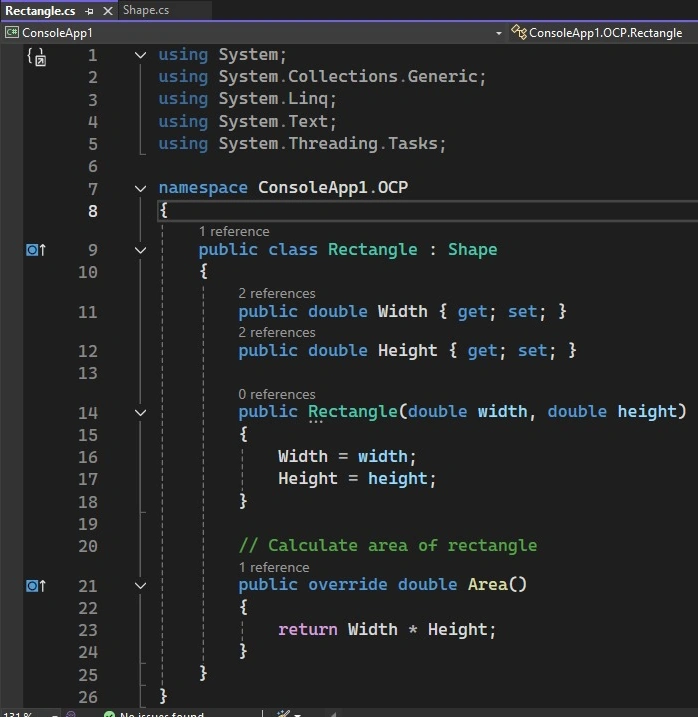Click the C# project icon beside ConsoleApp1

tap(11, 32)
